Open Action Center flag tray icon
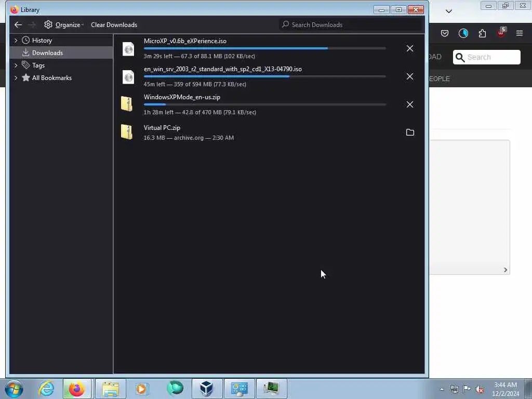The image size is (532, 399). [x=467, y=389]
